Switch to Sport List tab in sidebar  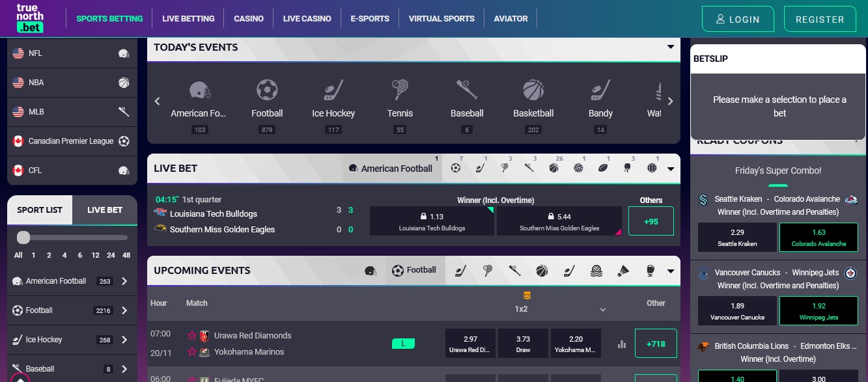click(40, 210)
